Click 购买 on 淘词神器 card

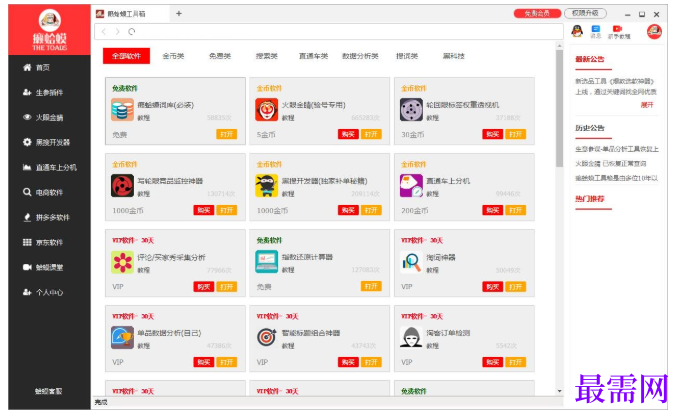point(492,286)
